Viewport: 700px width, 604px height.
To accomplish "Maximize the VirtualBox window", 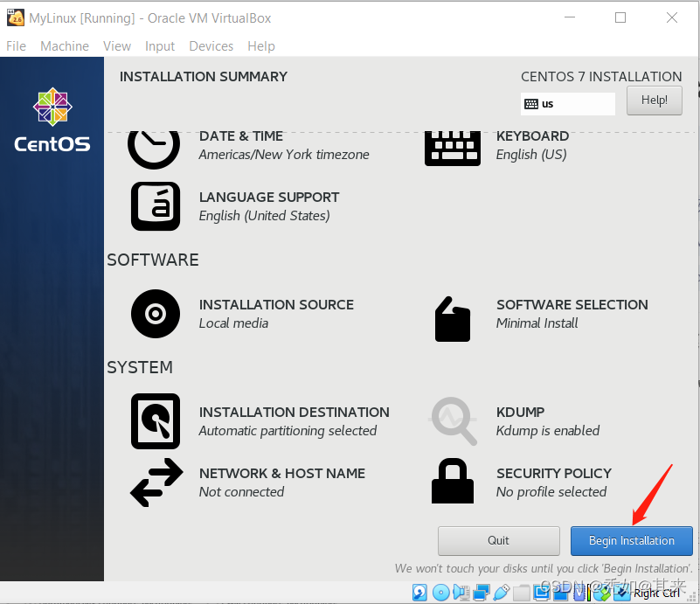I will (620, 17).
